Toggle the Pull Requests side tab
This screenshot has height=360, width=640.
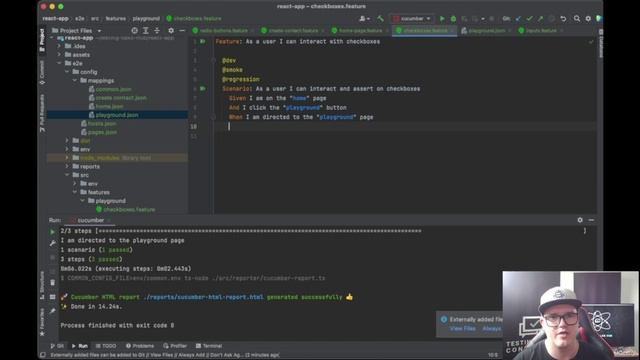[x=42, y=113]
